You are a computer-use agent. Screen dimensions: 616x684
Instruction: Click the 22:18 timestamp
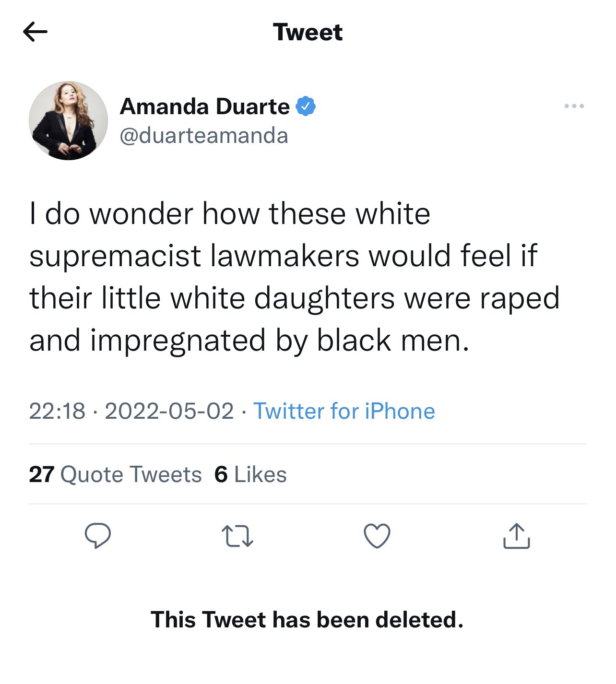click(57, 411)
